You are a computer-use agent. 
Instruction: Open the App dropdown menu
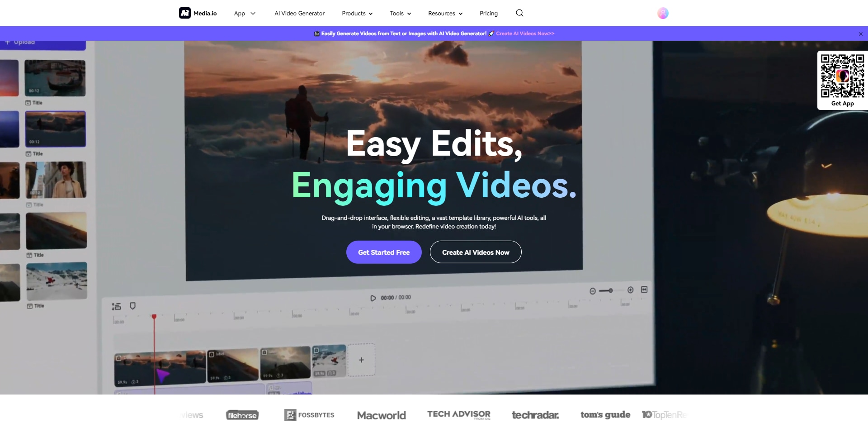(244, 13)
